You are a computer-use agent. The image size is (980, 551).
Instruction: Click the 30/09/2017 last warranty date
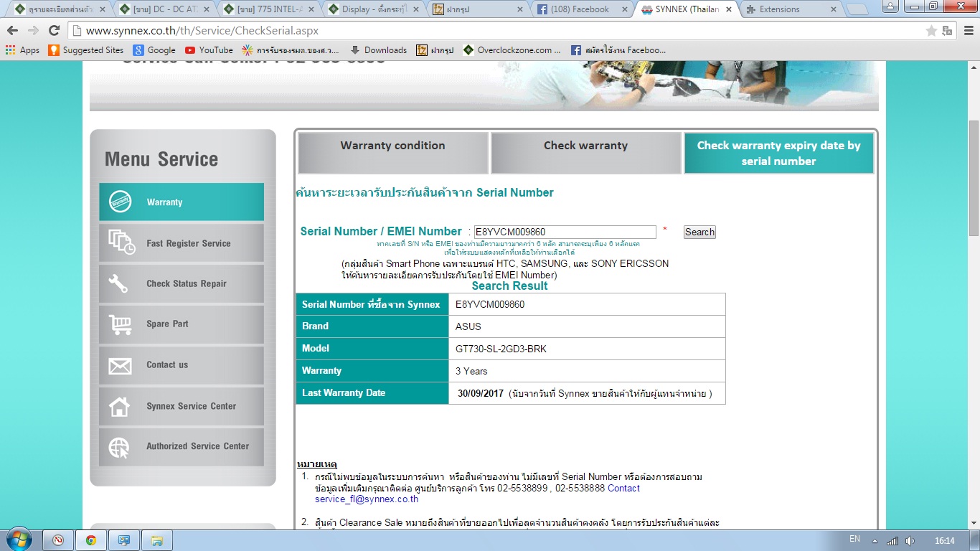click(480, 393)
